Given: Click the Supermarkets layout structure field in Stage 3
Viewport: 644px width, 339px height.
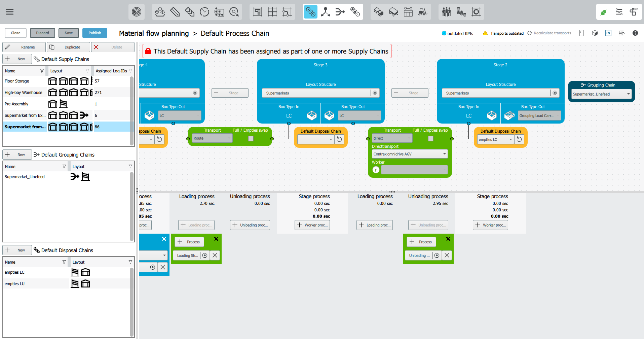Looking at the screenshot, I should [316, 93].
